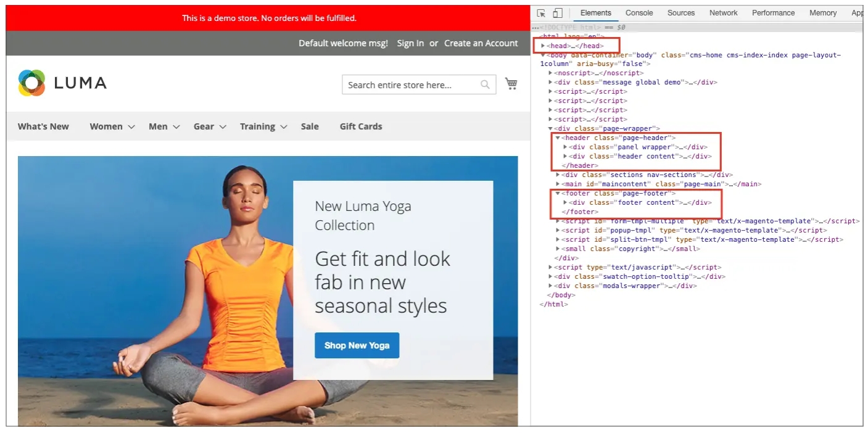Open the Sale menu item
The image size is (868, 433).
310,126
